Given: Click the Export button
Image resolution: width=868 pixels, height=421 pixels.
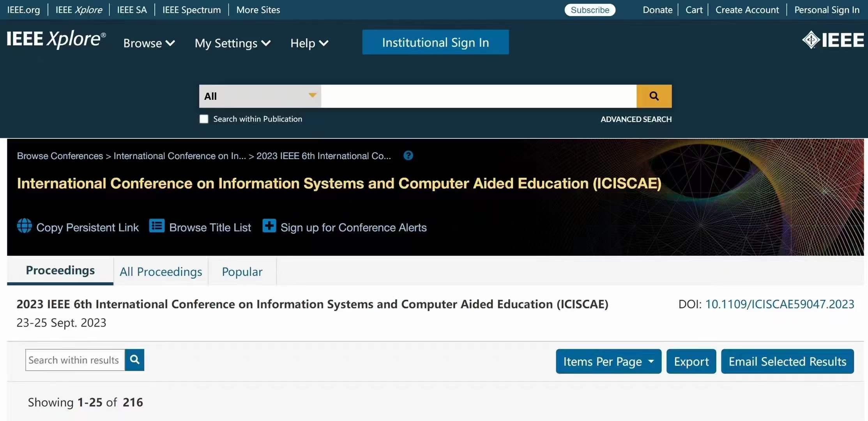Looking at the screenshot, I should pyautogui.click(x=691, y=361).
